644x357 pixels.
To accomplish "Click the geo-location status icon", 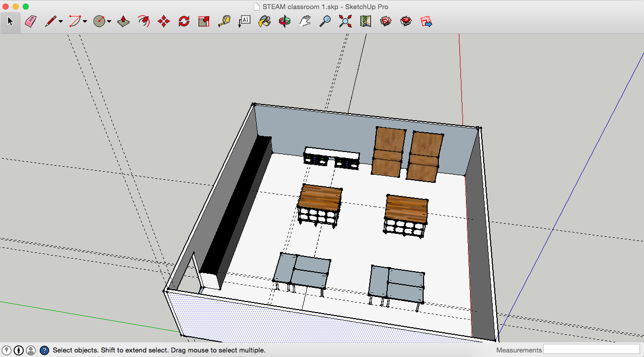I will click(7, 350).
